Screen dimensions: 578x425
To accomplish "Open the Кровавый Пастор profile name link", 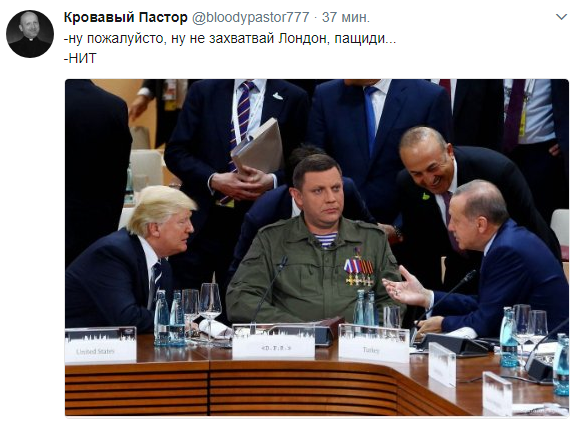I will click(125, 17).
